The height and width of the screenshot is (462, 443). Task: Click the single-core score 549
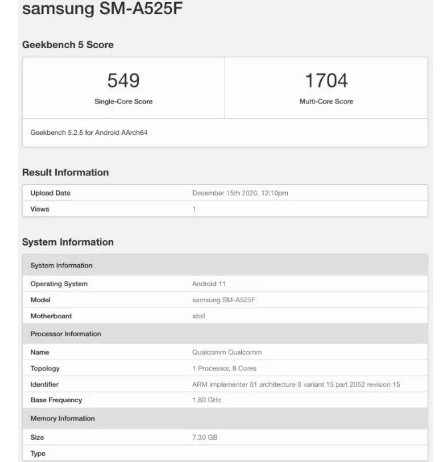[123, 81]
